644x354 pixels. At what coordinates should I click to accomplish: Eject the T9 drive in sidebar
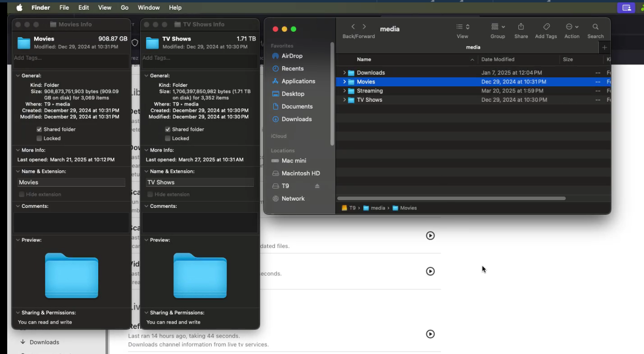click(x=317, y=186)
